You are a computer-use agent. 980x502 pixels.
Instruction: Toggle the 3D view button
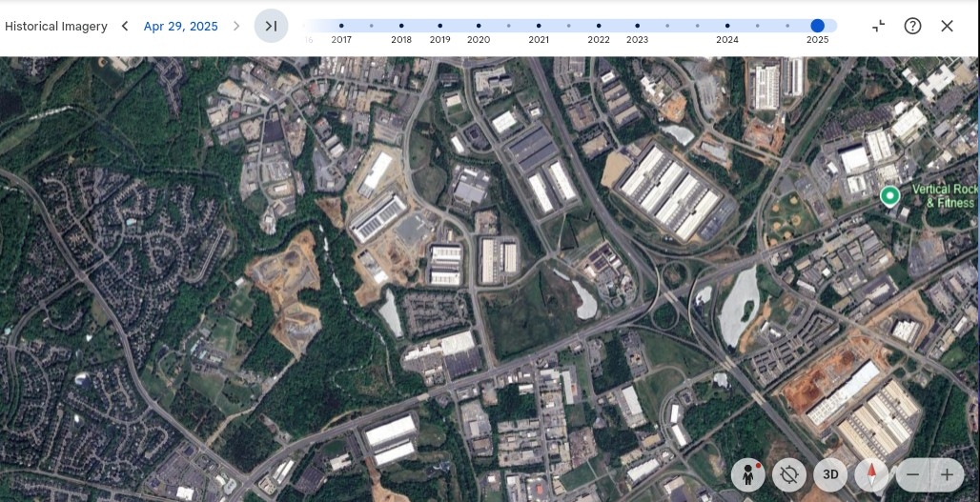pyautogui.click(x=830, y=474)
